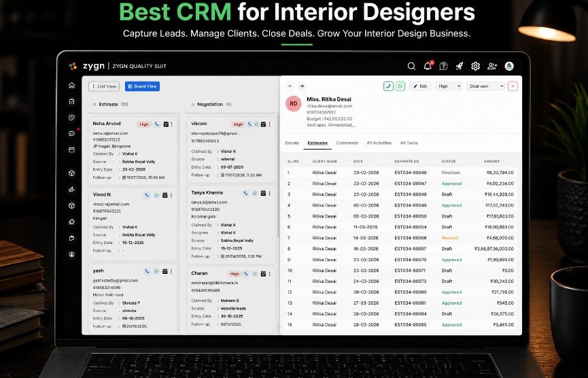Viewport: 588px width, 378px height.
Task: Click the High tag on Neha Arvind card
Action: pos(144,124)
